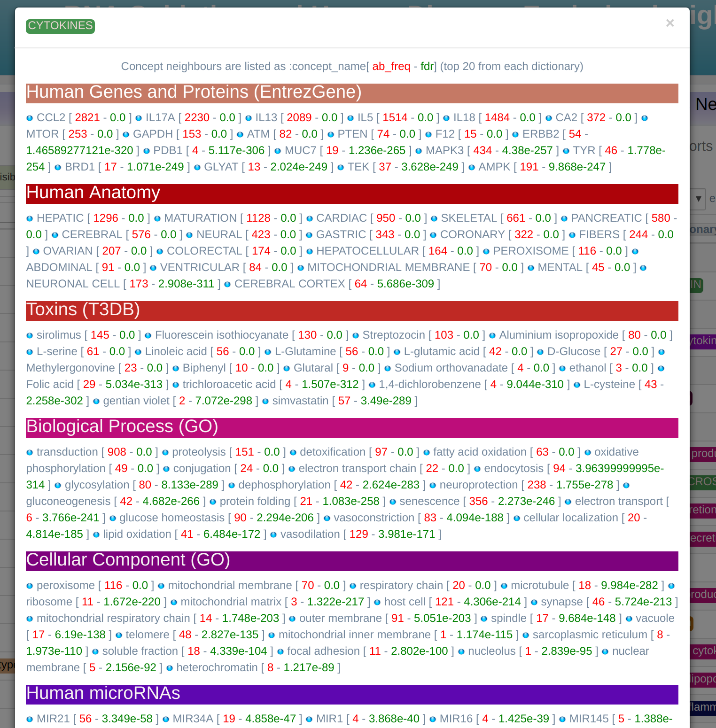
Task: Open the MITOCHONDRIAL MEMBRANE anatomy link
Action: 389,267
